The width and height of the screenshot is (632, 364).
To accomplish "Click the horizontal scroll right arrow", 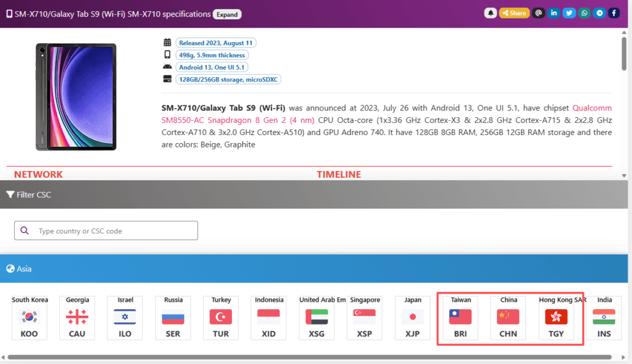I will tap(623, 357).
